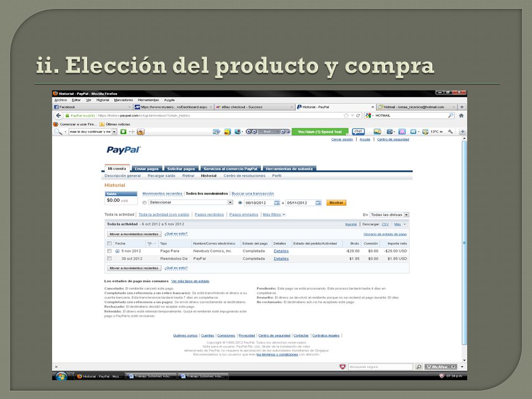Click the weather 13°C toolbar icon
Image resolution: width=532 pixels, height=399 pixels.
[425, 132]
